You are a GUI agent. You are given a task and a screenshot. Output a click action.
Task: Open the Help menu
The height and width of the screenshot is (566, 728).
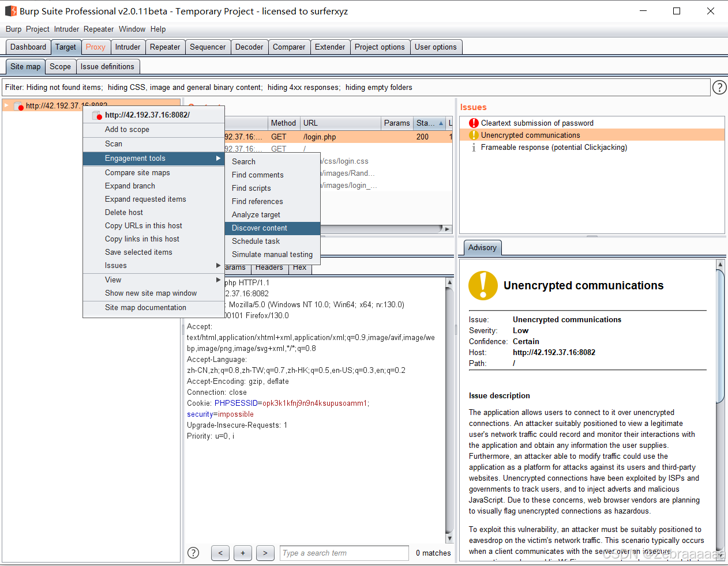[x=158, y=29]
